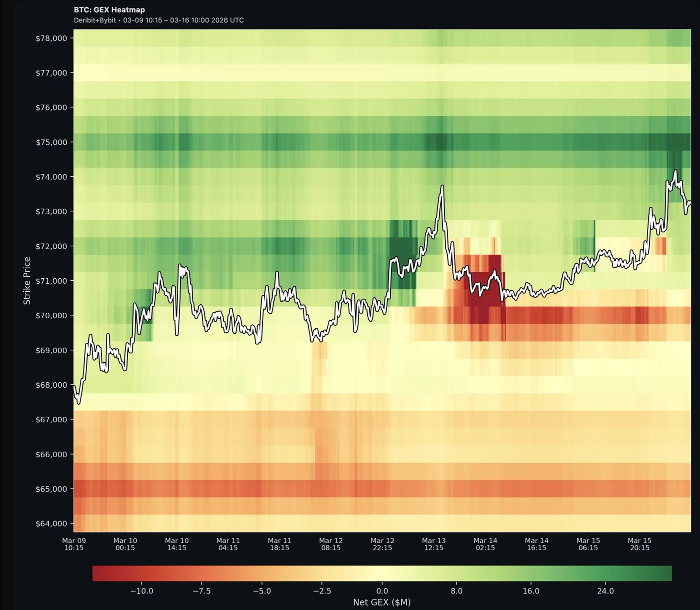This screenshot has height=610, width=700.
Task: Select the Mar 15 20:15 timestamp label
Action: pyautogui.click(x=639, y=544)
